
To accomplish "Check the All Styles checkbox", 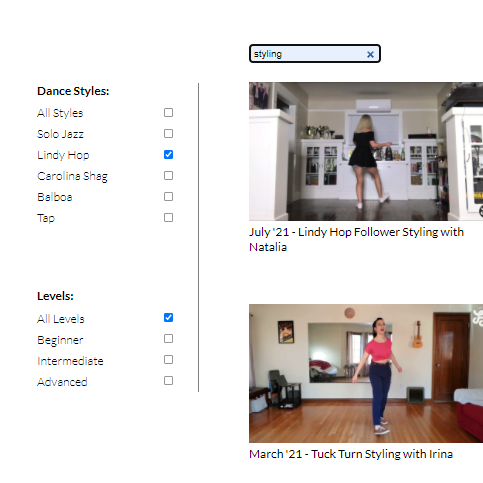I will click(168, 113).
